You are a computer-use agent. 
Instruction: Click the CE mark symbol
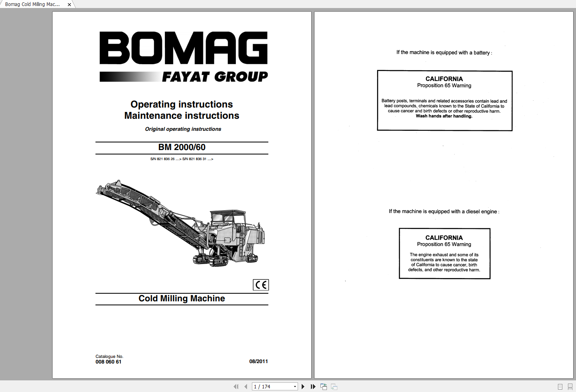click(261, 285)
